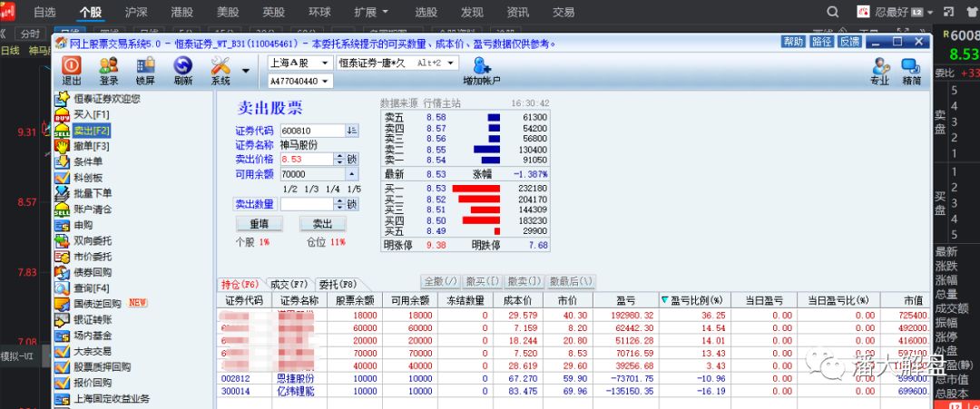The height and width of the screenshot is (409, 980).
Task: Lock the sell quantity with 锁
Action: click(352, 204)
